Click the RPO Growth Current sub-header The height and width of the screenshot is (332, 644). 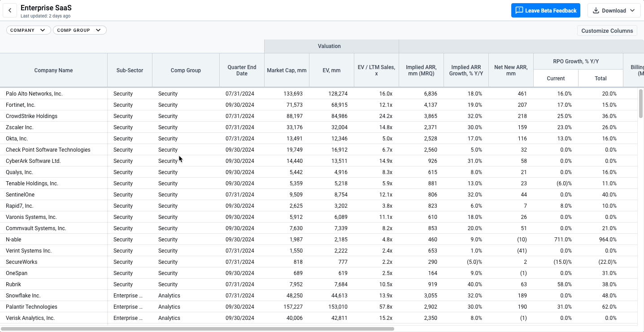point(556,79)
